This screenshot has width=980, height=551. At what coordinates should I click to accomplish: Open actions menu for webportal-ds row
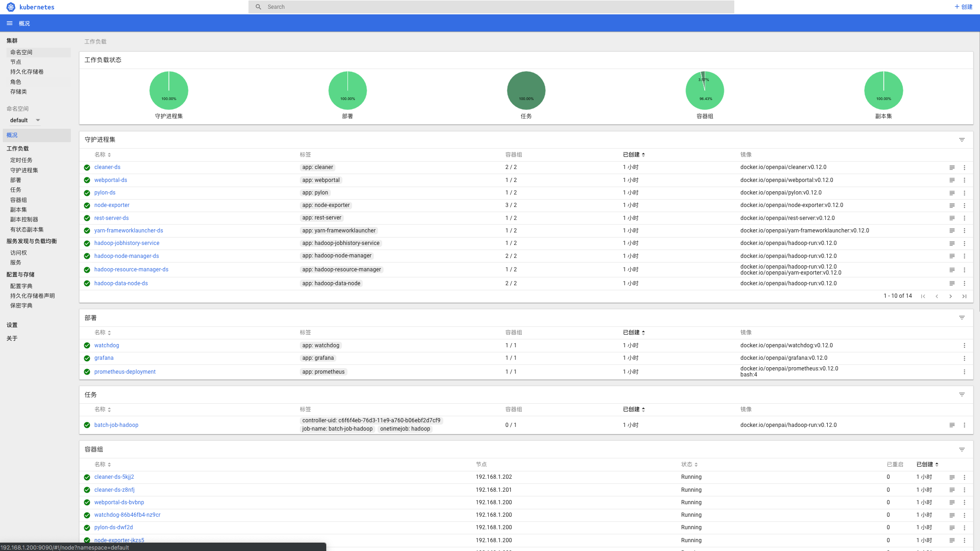coord(964,180)
